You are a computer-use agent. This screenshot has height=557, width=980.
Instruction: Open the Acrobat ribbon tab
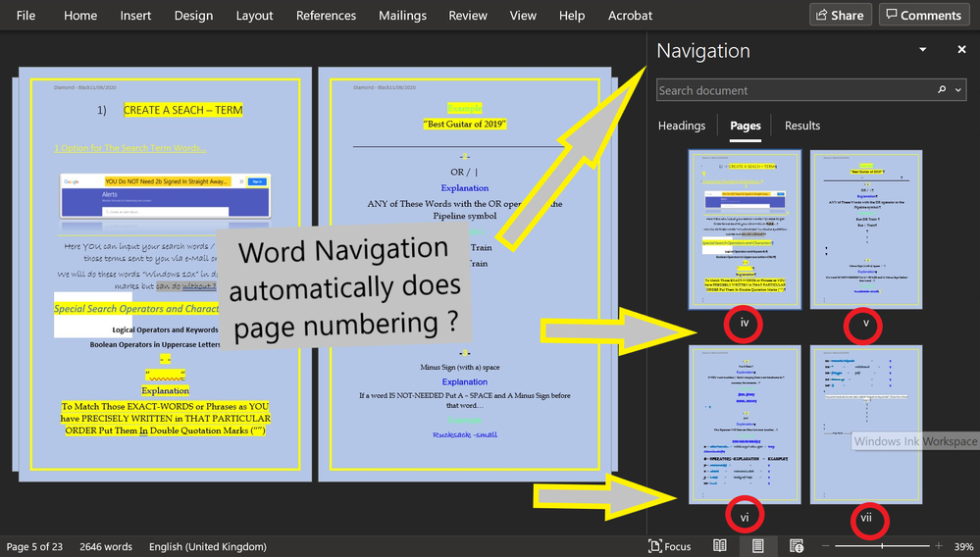click(x=630, y=16)
